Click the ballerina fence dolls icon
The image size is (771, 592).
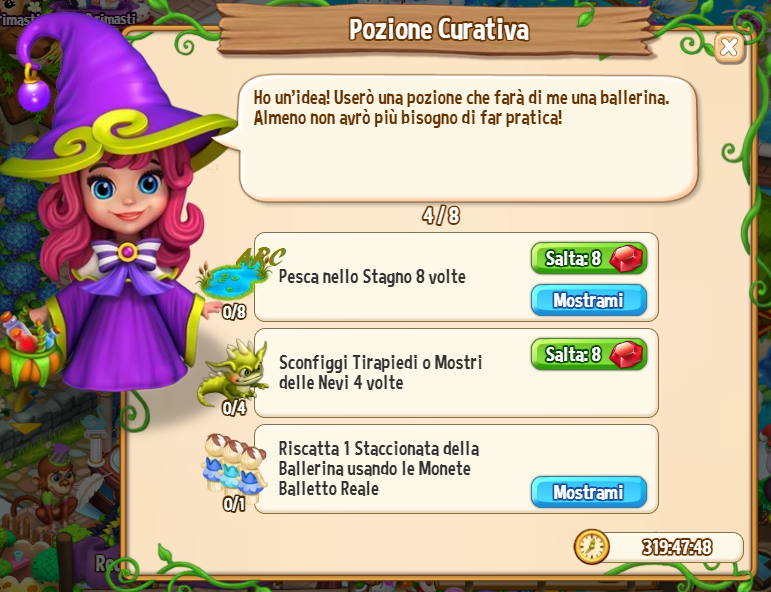coord(235,468)
